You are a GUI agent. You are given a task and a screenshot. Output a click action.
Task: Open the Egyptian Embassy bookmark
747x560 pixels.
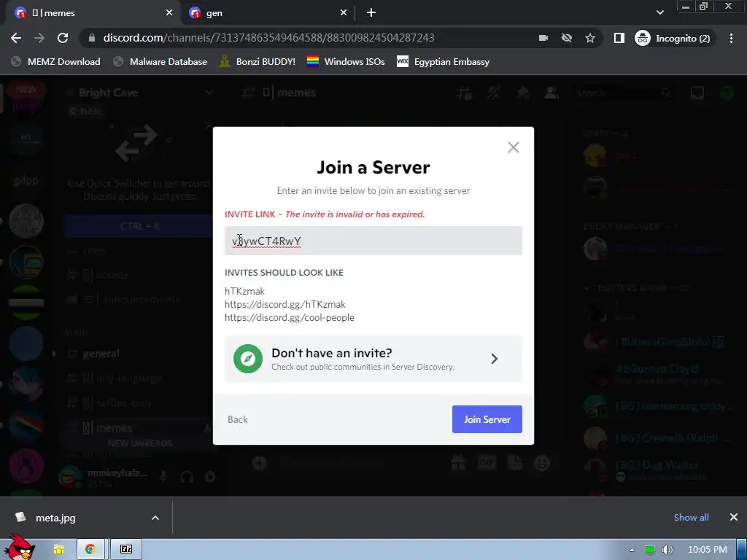click(x=443, y=61)
